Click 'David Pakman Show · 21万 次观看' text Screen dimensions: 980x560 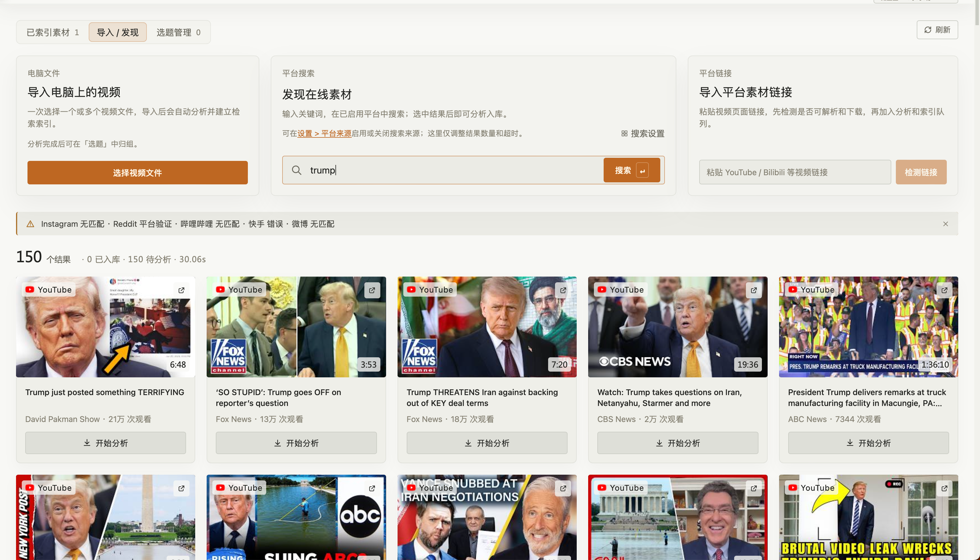[88, 419]
